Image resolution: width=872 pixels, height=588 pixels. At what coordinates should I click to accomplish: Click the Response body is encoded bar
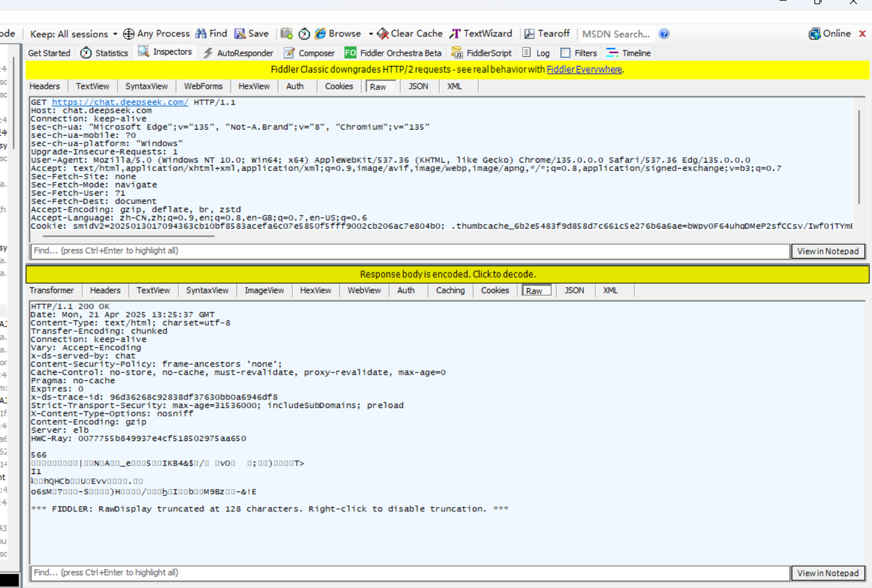pyautogui.click(x=447, y=274)
